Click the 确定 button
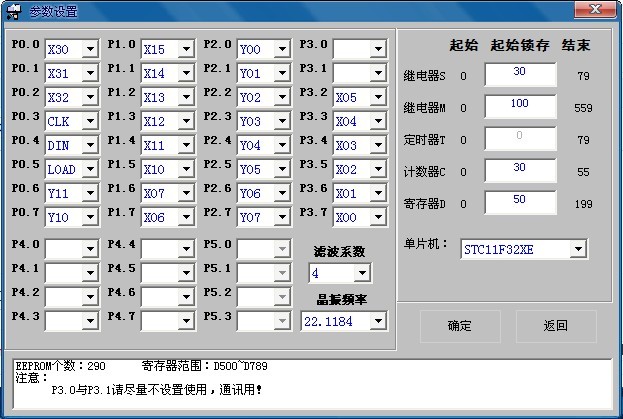 pos(459,326)
